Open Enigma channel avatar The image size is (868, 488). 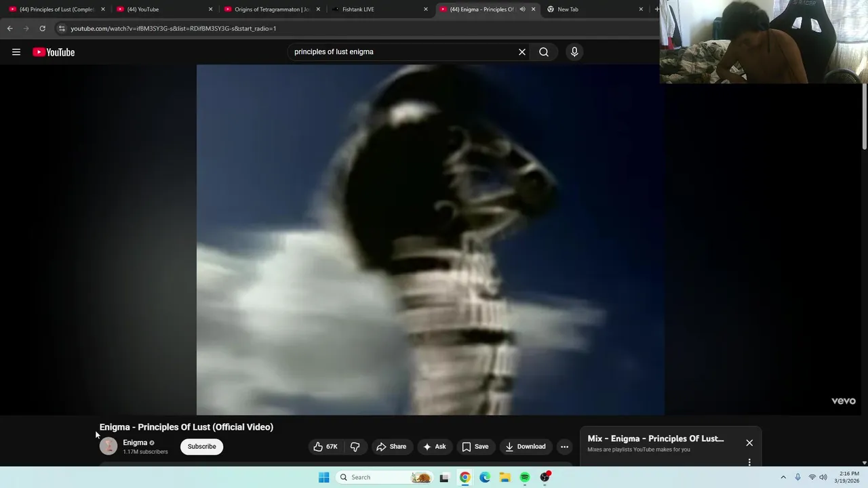coord(108,446)
